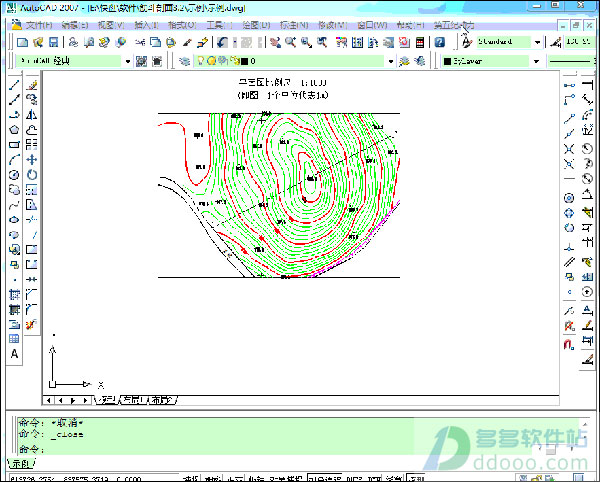
Task: Toggle the Grid (栅格) status button
Action: click(212, 478)
